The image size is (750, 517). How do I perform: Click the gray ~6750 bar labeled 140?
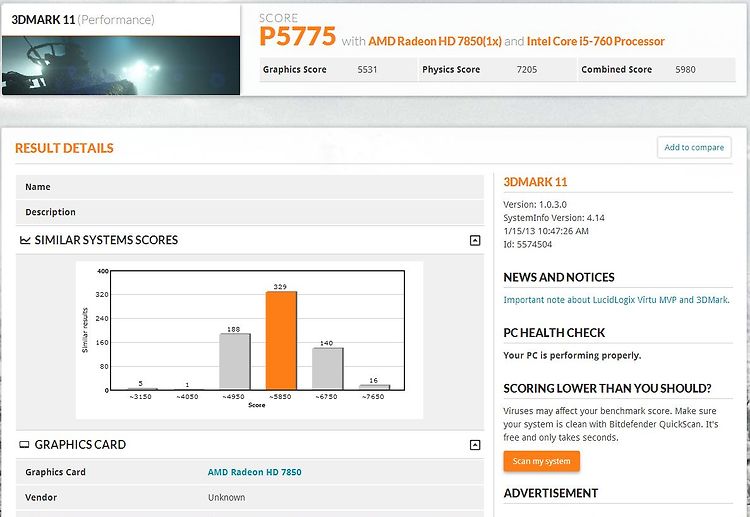click(x=327, y=369)
